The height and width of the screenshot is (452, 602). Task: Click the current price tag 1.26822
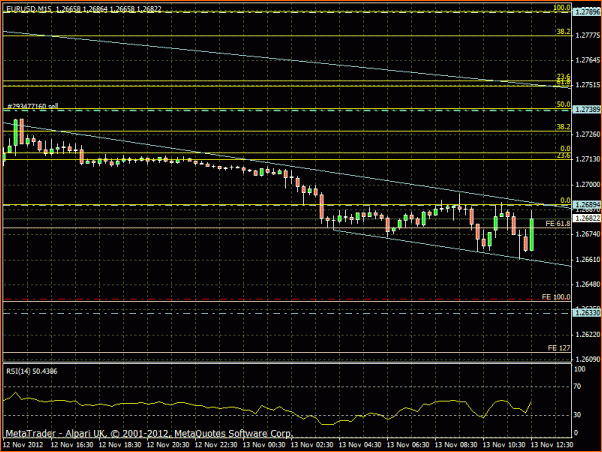tap(587, 218)
